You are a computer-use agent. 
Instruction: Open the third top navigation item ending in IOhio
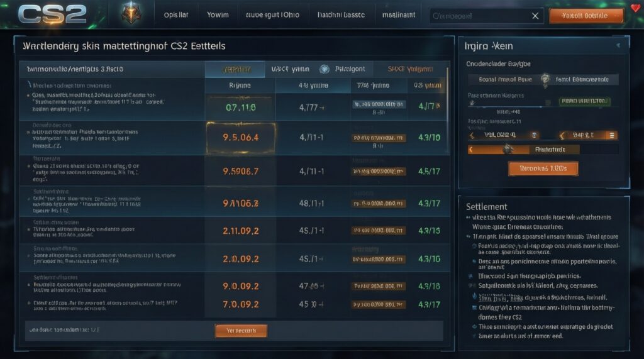point(272,15)
